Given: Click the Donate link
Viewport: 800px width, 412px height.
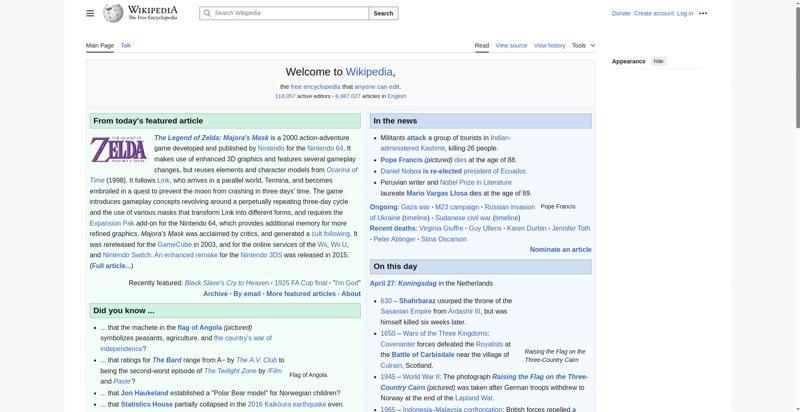Looking at the screenshot, I should click(621, 13).
